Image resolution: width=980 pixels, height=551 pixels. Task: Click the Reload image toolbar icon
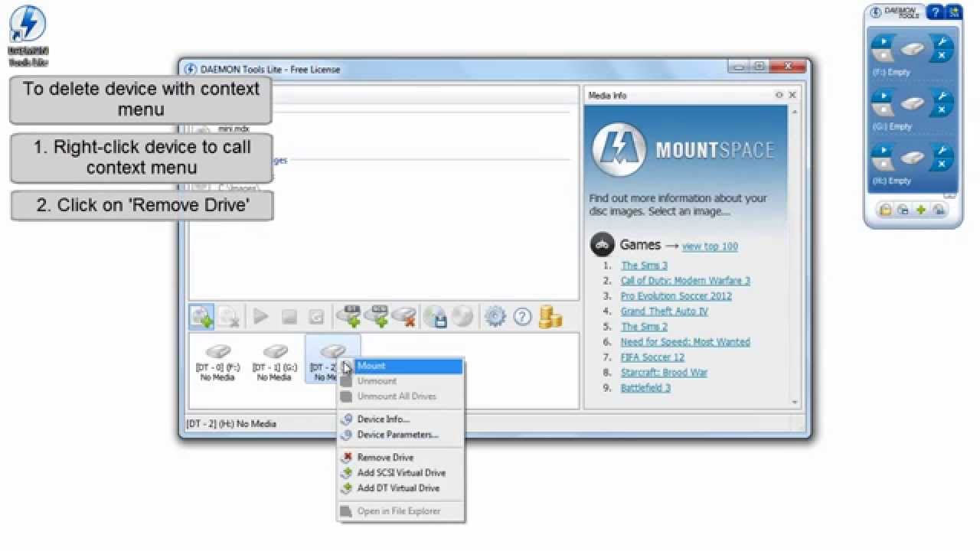click(x=316, y=316)
